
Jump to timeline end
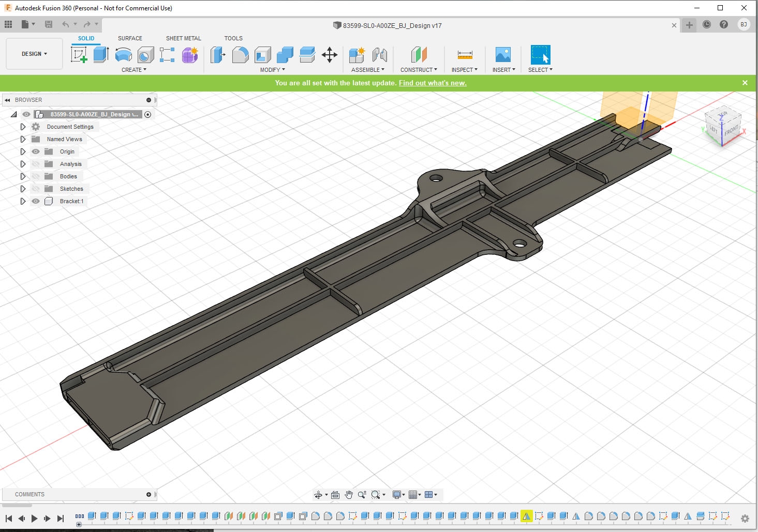60,519
